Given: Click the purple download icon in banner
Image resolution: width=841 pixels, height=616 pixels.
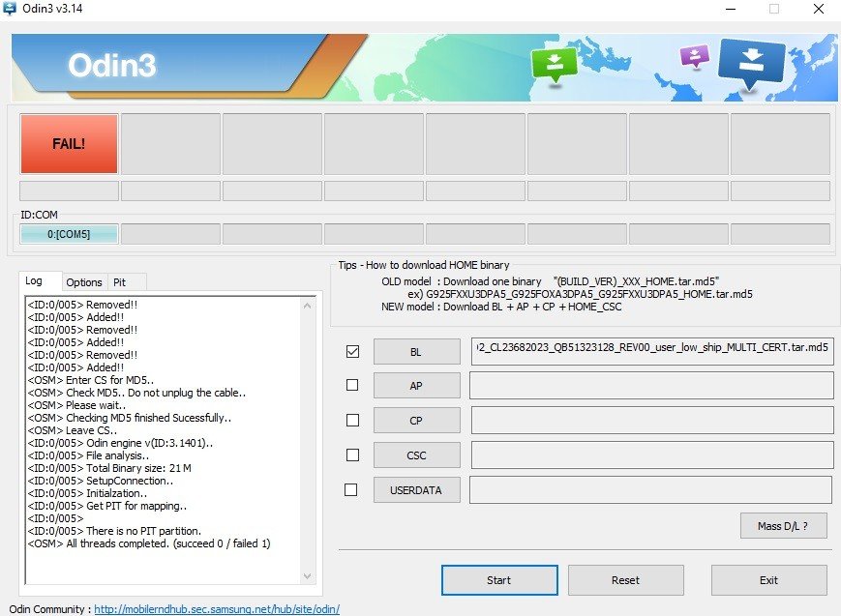Looking at the screenshot, I should (695, 56).
